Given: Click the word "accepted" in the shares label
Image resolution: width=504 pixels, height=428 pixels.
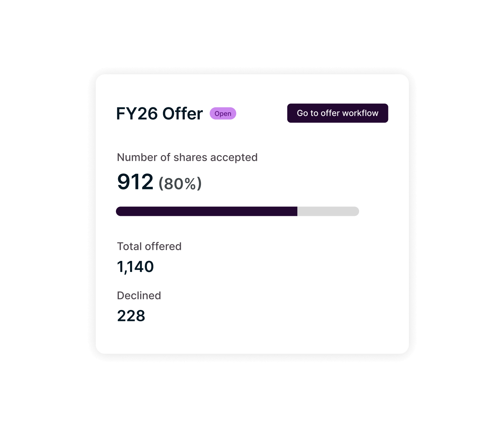Looking at the screenshot, I should point(234,157).
